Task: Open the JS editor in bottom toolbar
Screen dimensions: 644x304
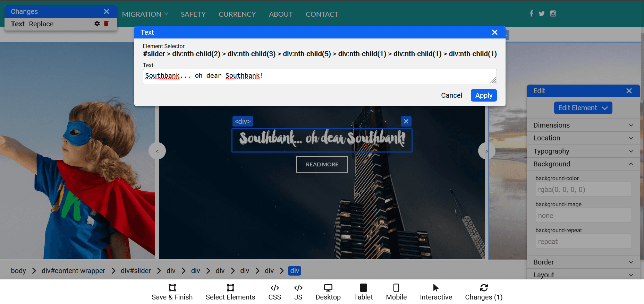Action: [298, 292]
